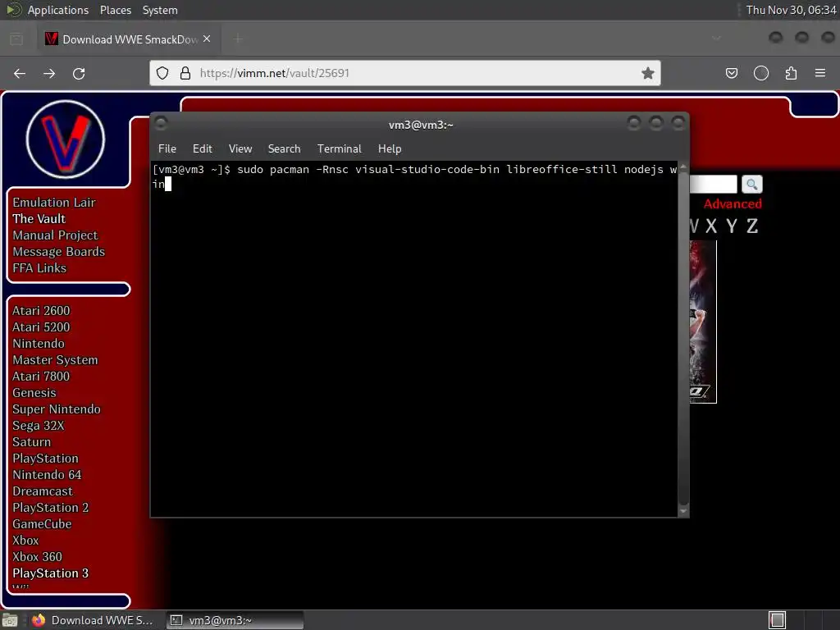Open the terminal File menu
The image size is (840, 630).
point(167,149)
